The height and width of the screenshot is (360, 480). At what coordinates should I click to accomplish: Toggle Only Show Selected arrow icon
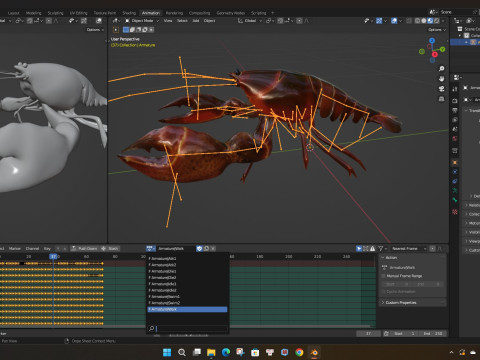point(359,249)
